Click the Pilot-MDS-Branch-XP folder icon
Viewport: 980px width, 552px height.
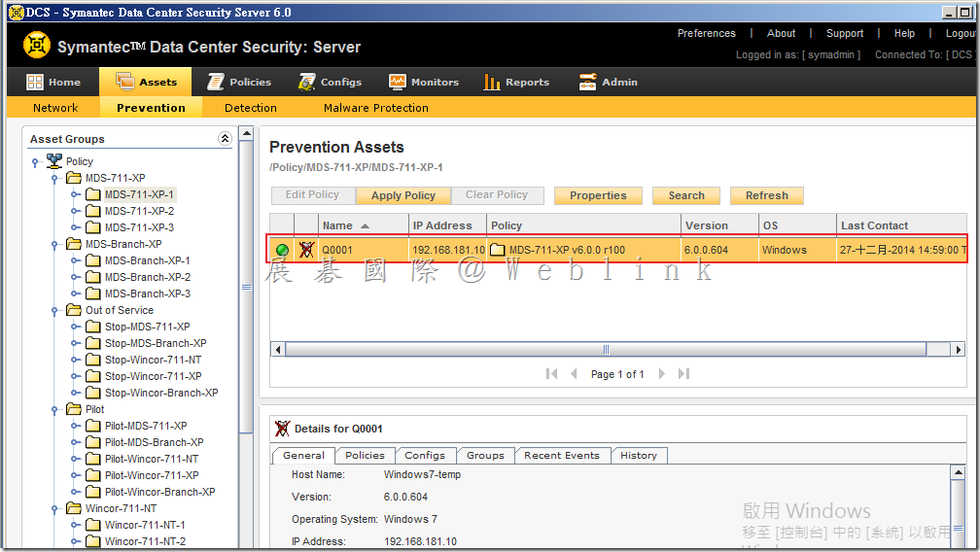click(93, 442)
